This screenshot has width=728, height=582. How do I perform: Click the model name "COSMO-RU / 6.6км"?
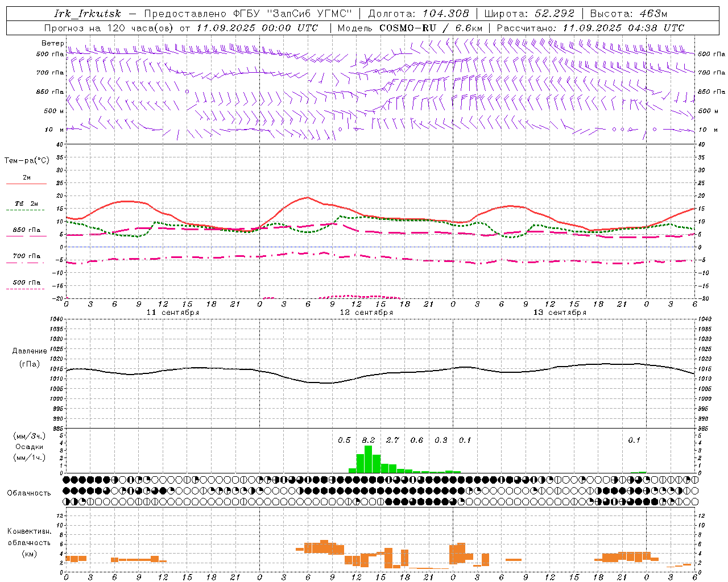click(x=431, y=28)
